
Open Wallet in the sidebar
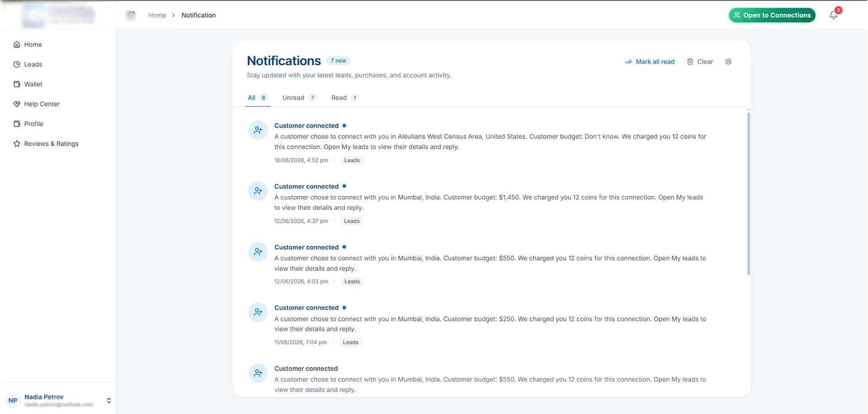28,84
